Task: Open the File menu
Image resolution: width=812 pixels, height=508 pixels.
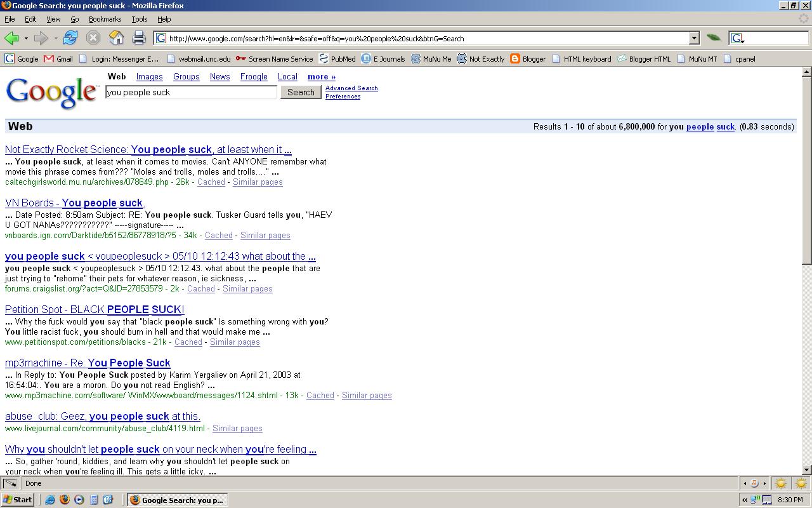Action: [x=10, y=19]
